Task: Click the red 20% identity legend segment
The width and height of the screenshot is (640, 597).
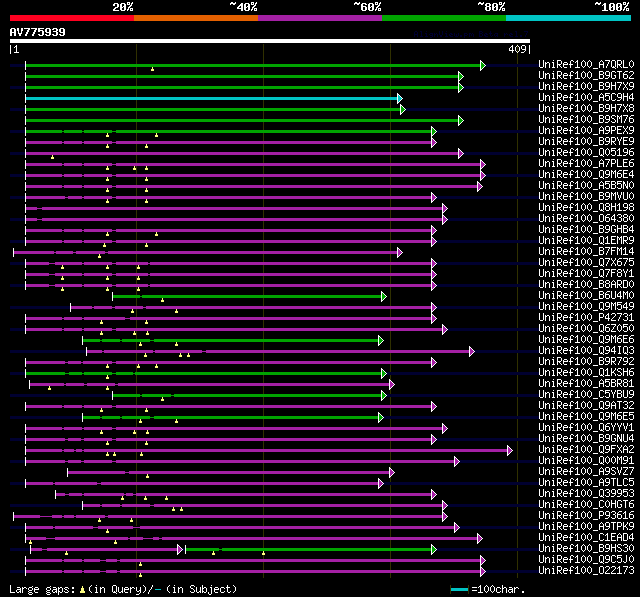Action: coord(72,18)
